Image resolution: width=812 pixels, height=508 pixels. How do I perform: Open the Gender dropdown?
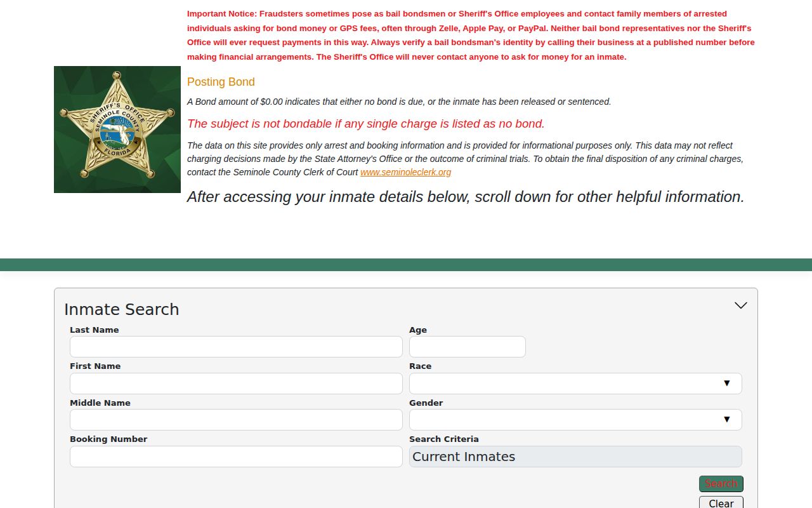point(575,420)
